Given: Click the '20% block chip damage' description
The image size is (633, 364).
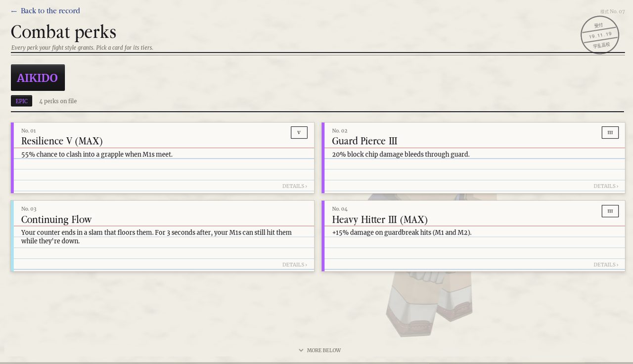Looking at the screenshot, I should [401, 155].
